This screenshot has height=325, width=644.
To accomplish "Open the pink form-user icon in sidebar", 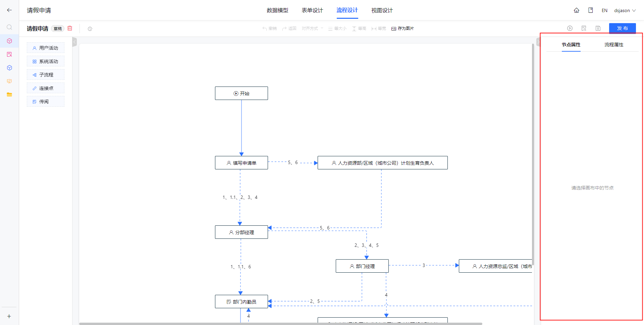I will pos(9,54).
